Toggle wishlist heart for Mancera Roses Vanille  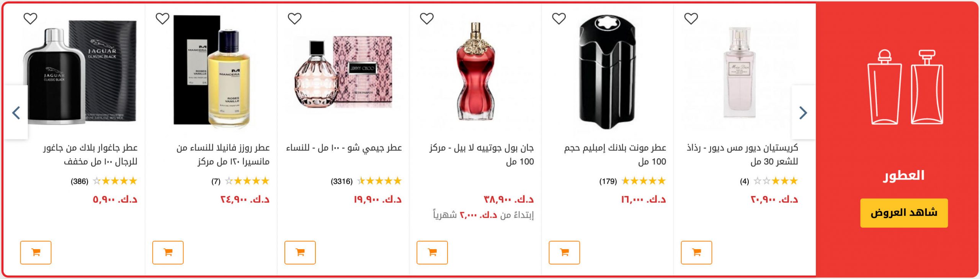pyautogui.click(x=162, y=18)
